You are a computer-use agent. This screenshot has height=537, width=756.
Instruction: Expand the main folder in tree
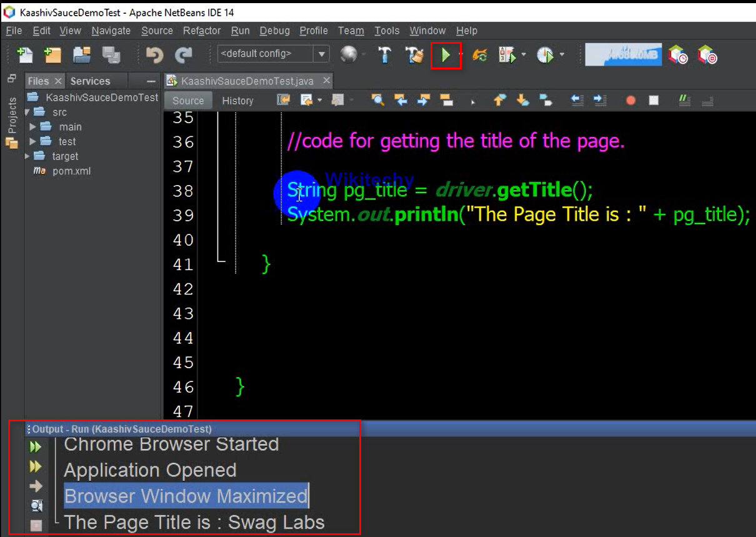click(34, 127)
